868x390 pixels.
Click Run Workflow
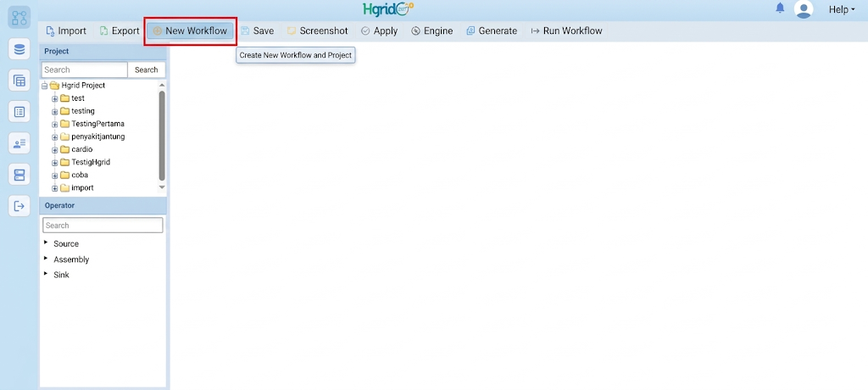[566, 31]
